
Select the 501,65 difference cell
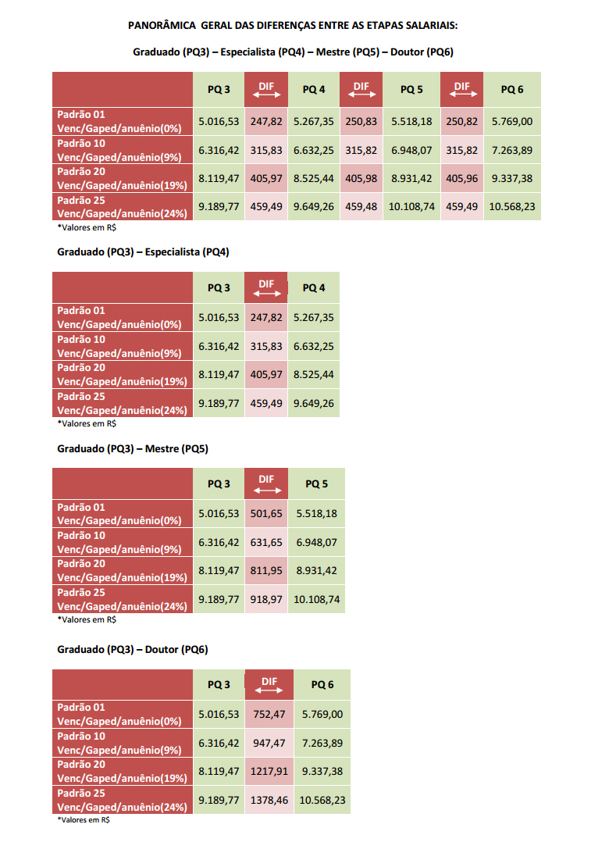(267, 513)
